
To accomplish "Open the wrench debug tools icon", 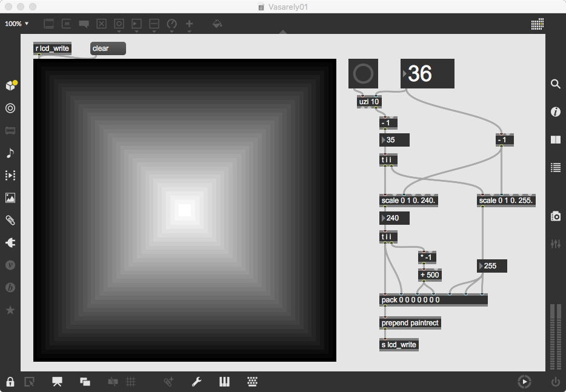I will click(196, 382).
